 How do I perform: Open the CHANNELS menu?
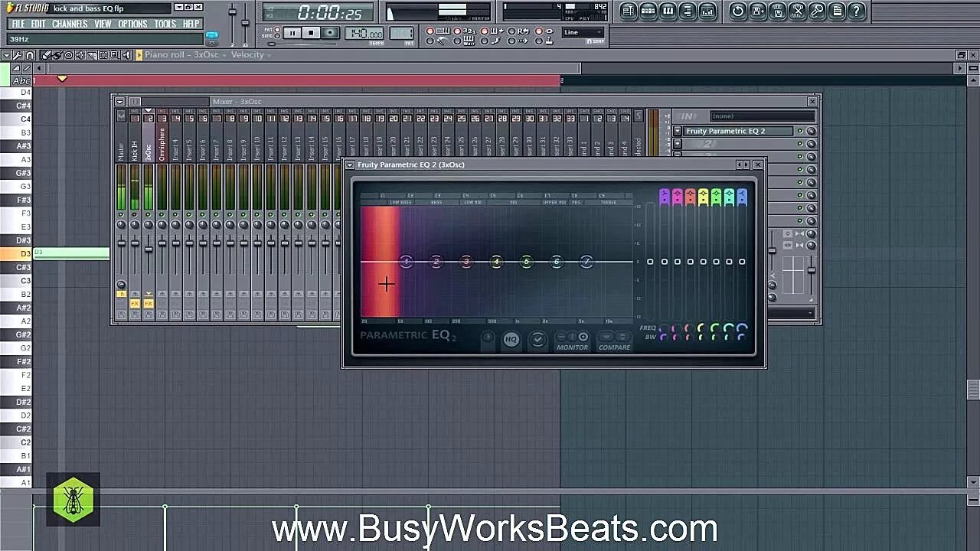[70, 24]
